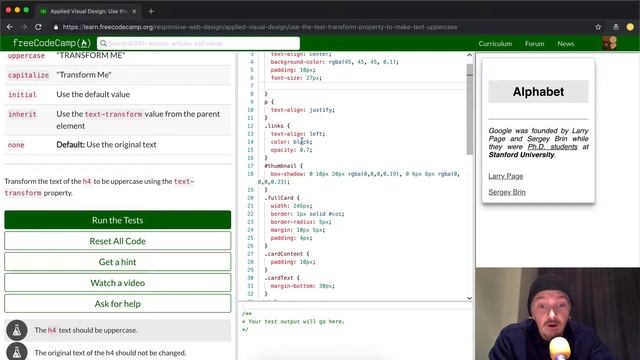
Task: Click the freeCodeCamp logo
Action: pos(51,43)
